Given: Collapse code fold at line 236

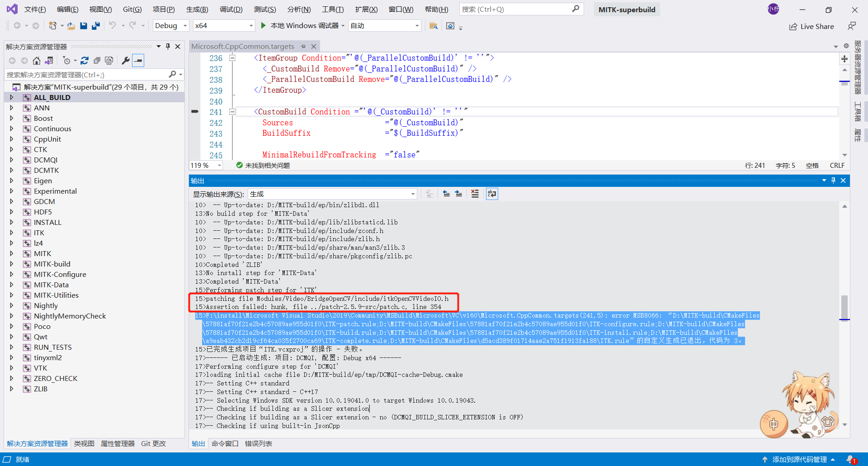Looking at the screenshot, I should tap(232, 58).
